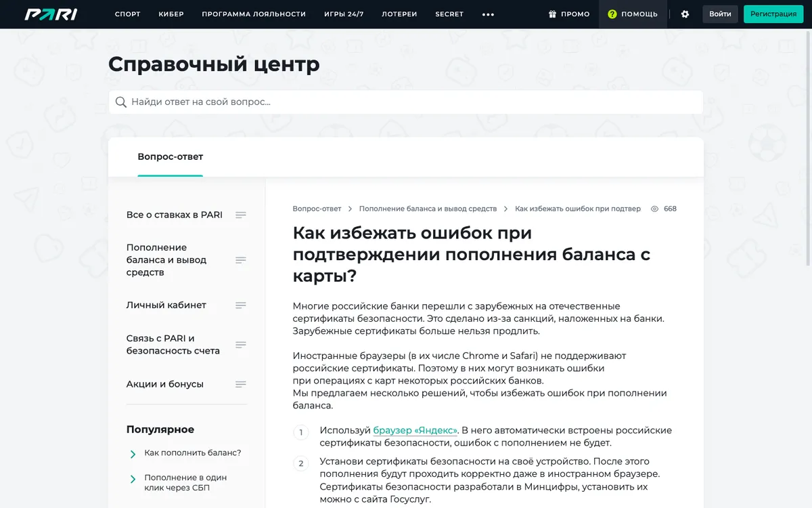Expand the Все о ставках в PARI section

point(240,215)
